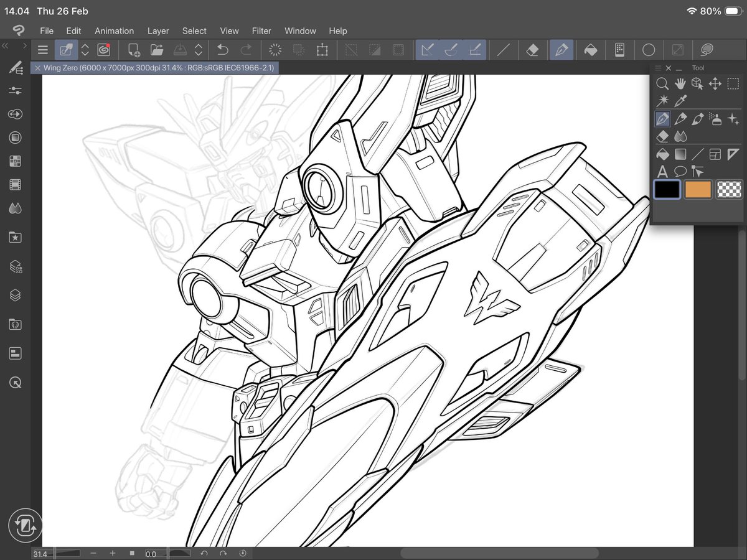Screen dimensions: 747x560
Task: Open the Layer menu
Action: tap(158, 30)
